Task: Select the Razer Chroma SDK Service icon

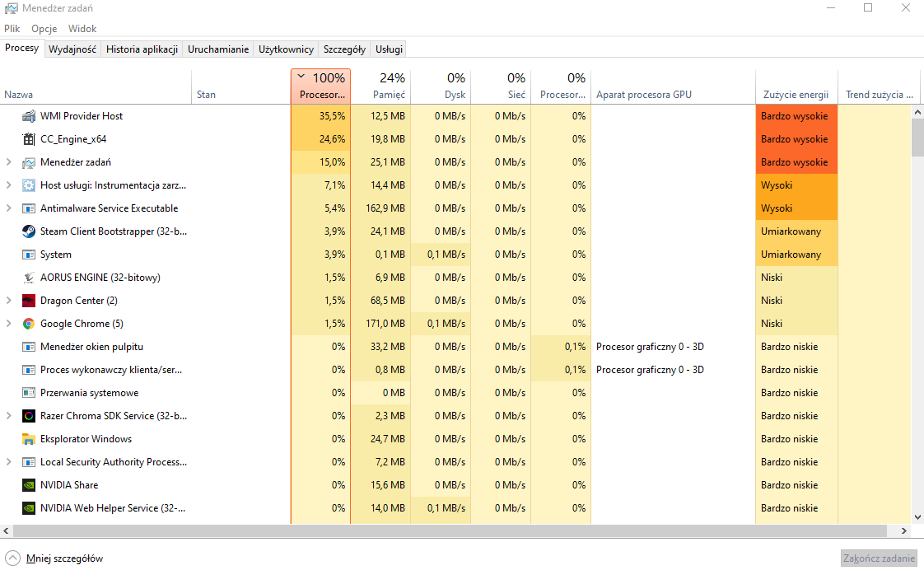Action: (x=30, y=415)
